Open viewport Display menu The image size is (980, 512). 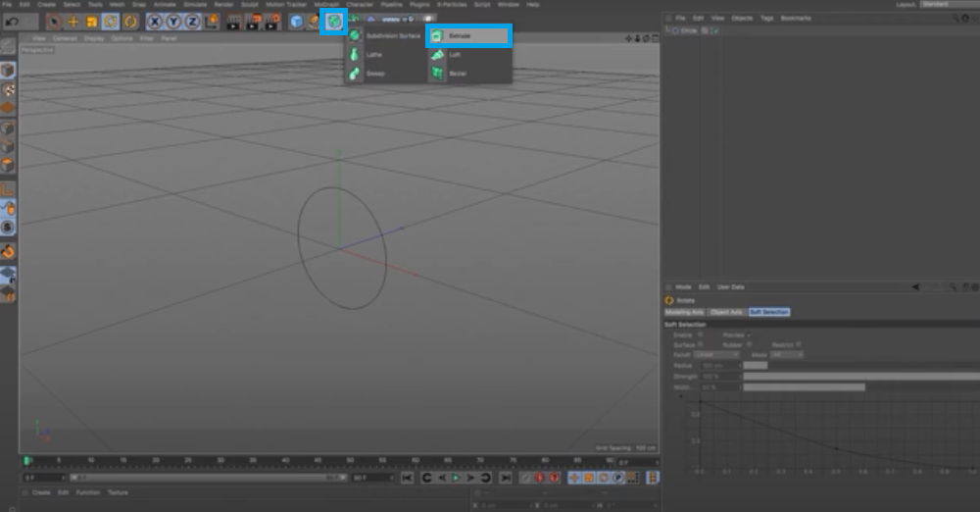[94, 39]
